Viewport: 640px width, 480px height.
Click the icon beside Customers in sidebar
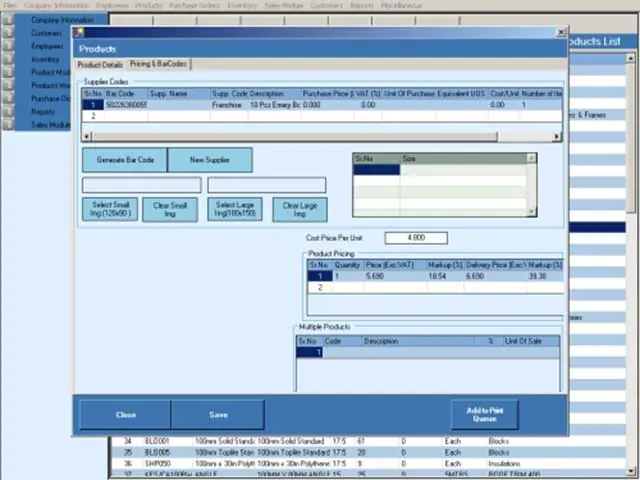click(8, 33)
